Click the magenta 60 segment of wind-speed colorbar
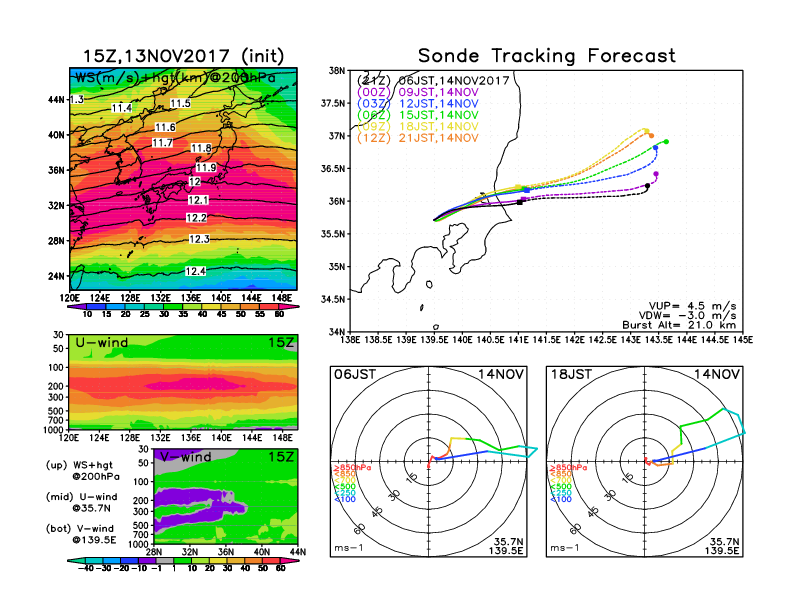792x612 pixels. (x=288, y=306)
